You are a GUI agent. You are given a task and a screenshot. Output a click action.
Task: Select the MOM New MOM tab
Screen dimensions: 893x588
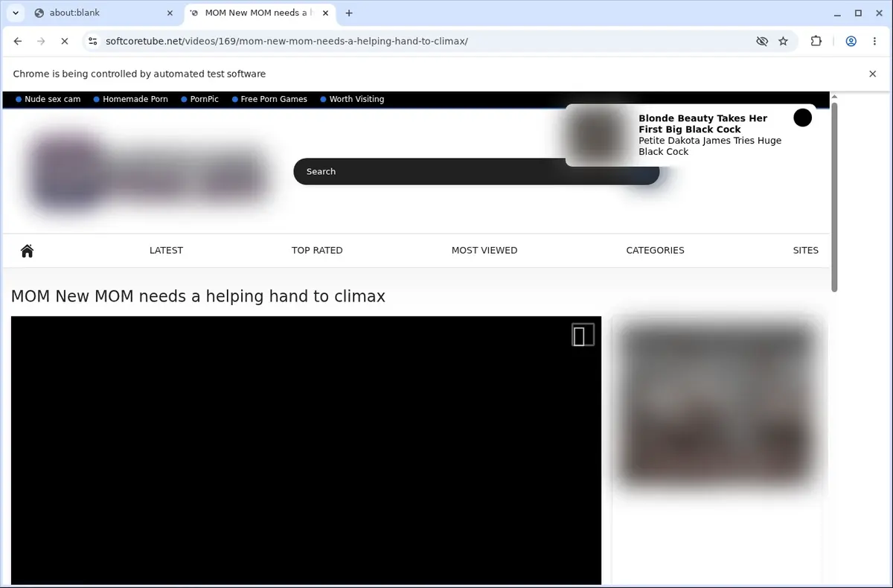click(257, 13)
